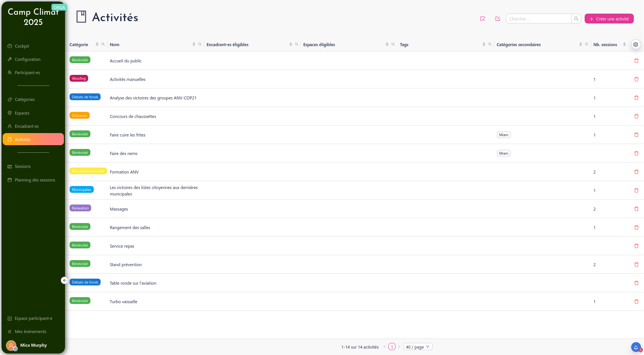Delete the Turbo vaisselle activity
Image resolution: width=644 pixels, height=355 pixels.
[636, 302]
